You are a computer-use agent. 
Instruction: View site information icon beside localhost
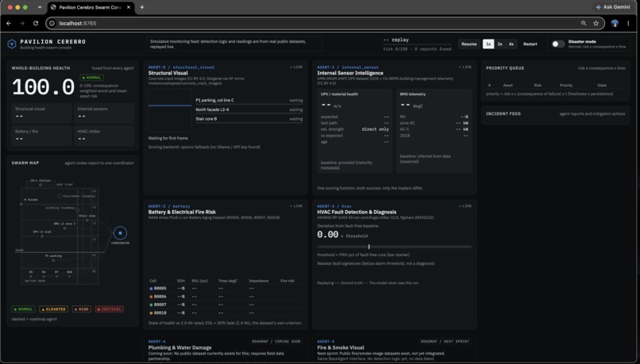pyautogui.click(x=52, y=23)
